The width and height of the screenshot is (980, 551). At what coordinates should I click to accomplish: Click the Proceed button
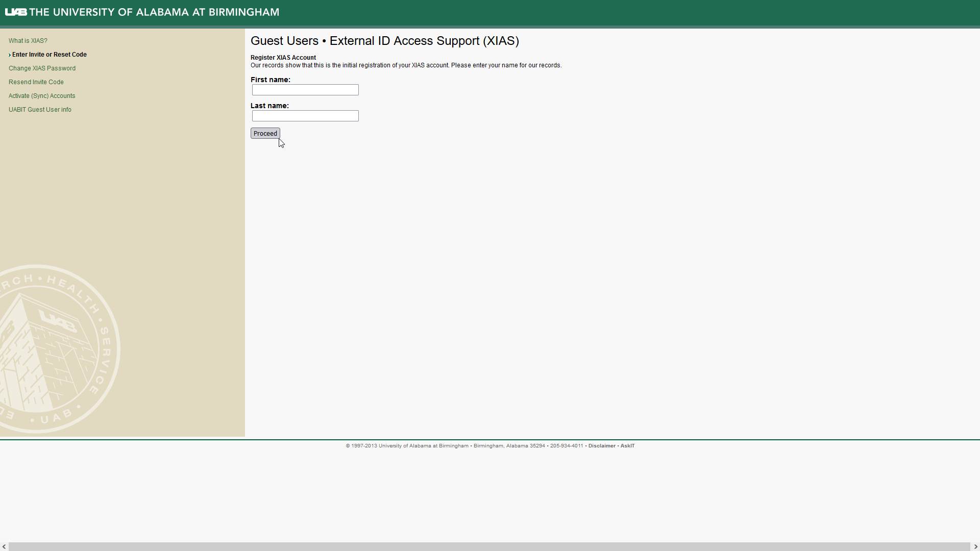click(265, 133)
